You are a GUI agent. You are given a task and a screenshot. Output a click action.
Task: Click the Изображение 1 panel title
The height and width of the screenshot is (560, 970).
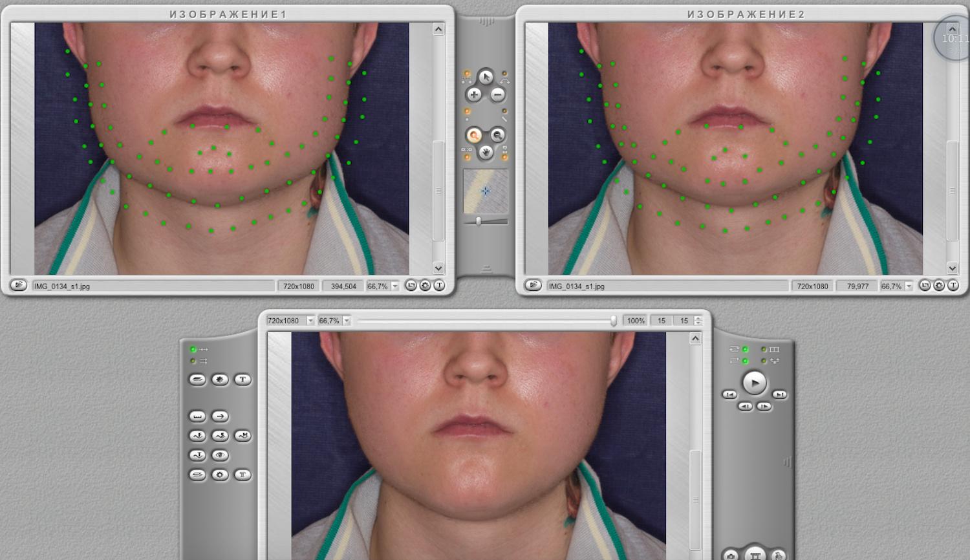point(228,14)
